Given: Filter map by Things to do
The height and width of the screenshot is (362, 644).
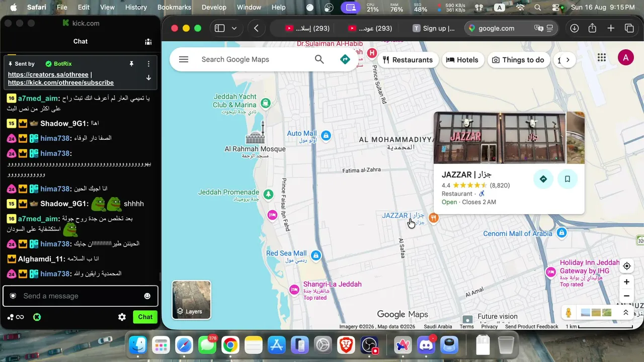Looking at the screenshot, I should (518, 60).
